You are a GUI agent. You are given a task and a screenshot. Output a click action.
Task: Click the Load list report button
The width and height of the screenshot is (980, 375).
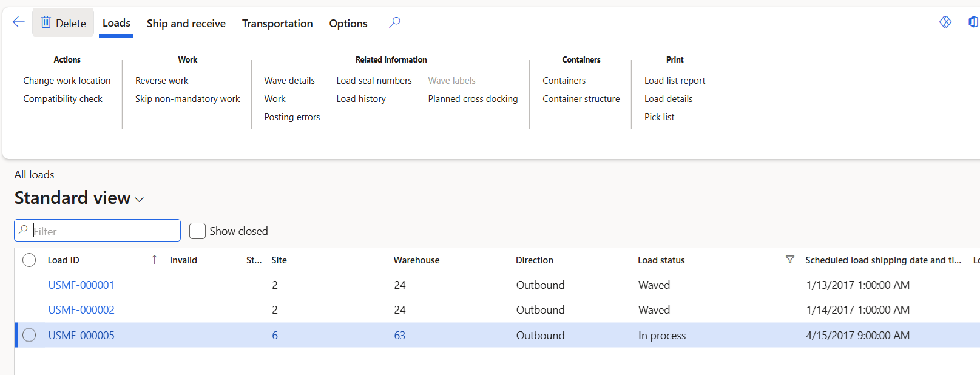pyautogui.click(x=674, y=81)
